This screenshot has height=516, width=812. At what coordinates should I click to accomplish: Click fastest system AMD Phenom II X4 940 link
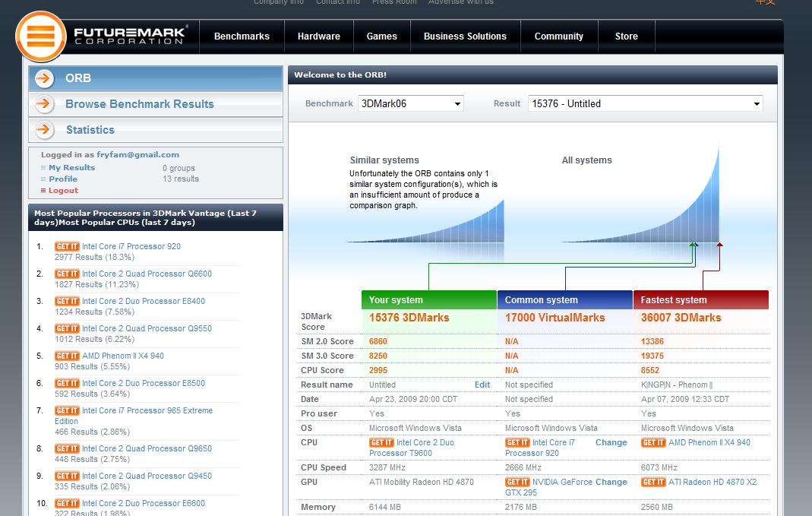pyautogui.click(x=709, y=443)
